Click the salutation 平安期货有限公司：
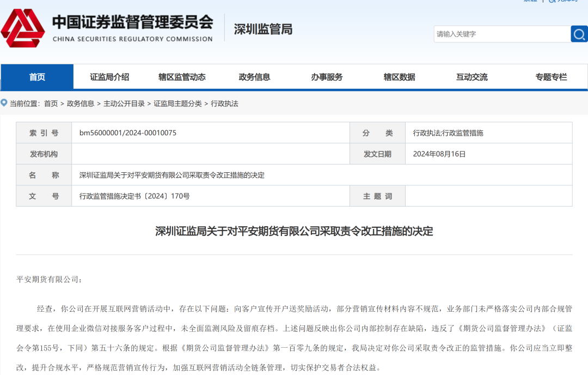Image resolution: width=588 pixels, height=375 pixels. click(49, 279)
